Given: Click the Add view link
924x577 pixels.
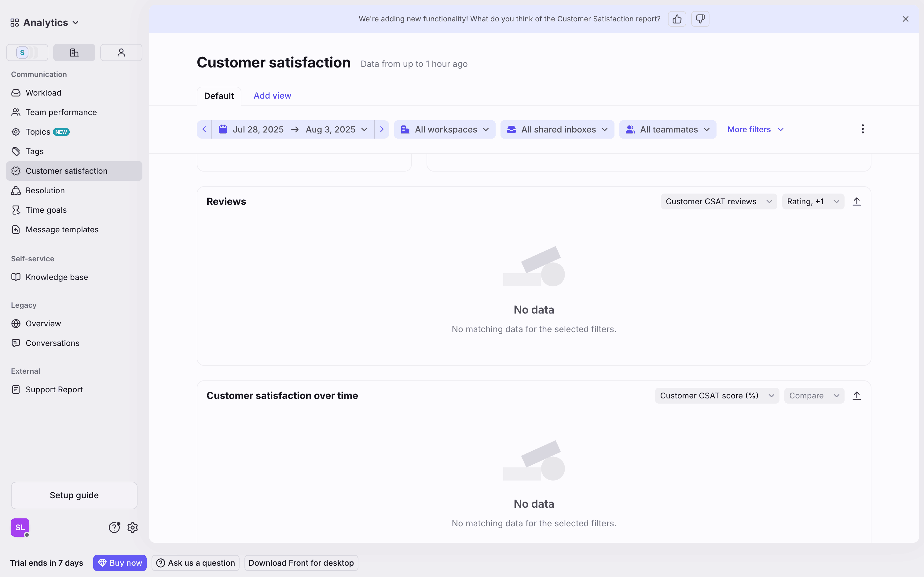Looking at the screenshot, I should coord(272,96).
